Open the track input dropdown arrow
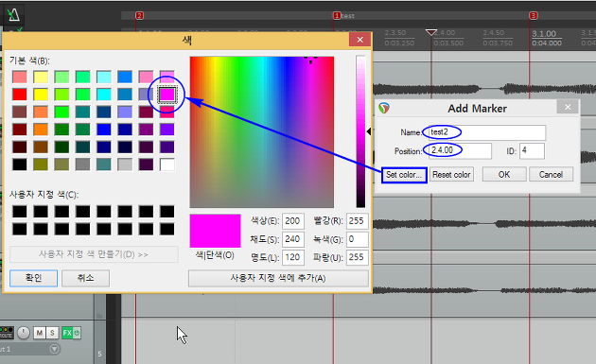 [x=54, y=349]
